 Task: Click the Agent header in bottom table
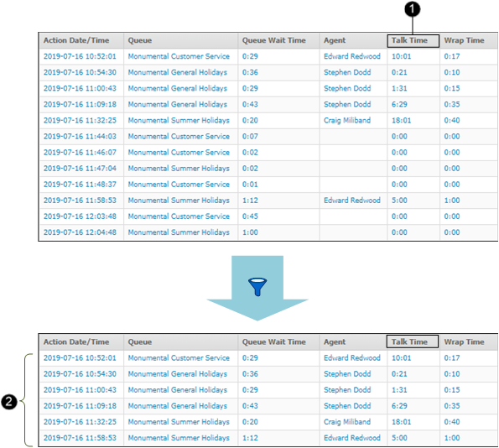coord(335,342)
